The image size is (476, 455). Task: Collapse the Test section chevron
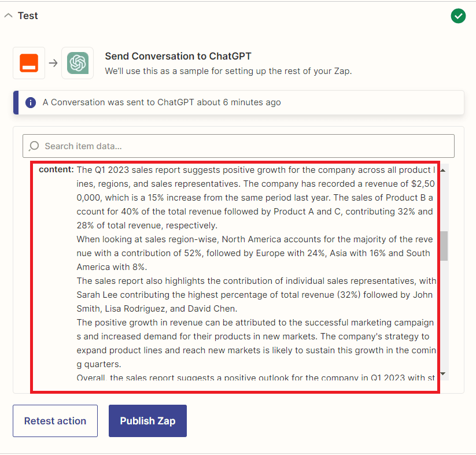[8, 15]
